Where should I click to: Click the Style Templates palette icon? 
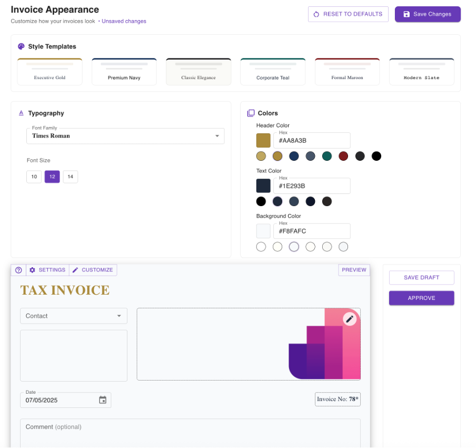[21, 46]
